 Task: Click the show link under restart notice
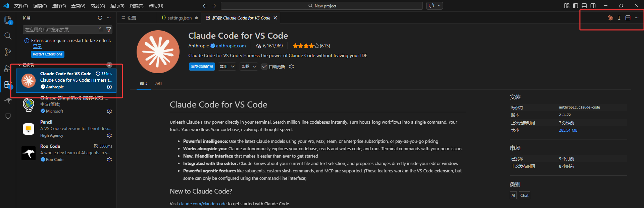coord(37,46)
